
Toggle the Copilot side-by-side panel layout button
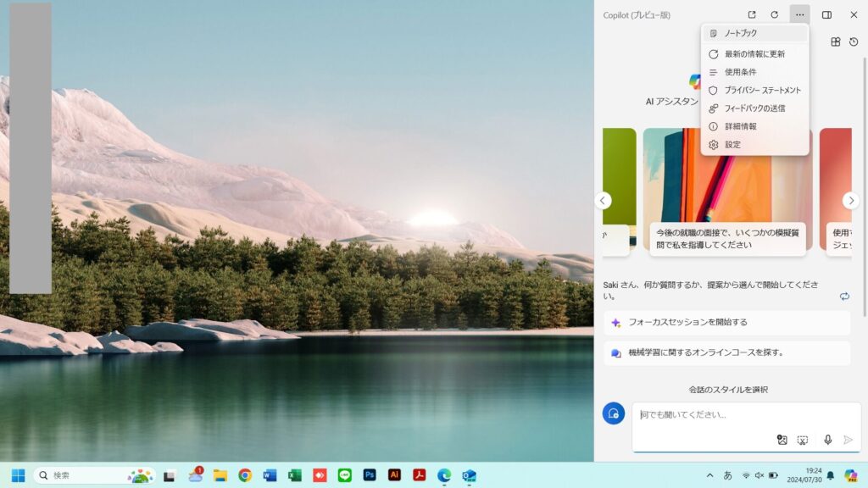pos(826,14)
